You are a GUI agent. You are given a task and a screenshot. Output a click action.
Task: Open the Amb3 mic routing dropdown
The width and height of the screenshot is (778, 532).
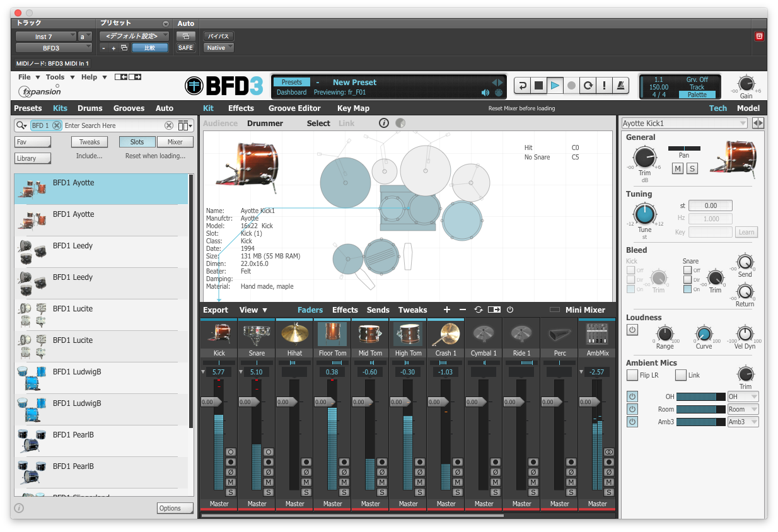coord(743,422)
